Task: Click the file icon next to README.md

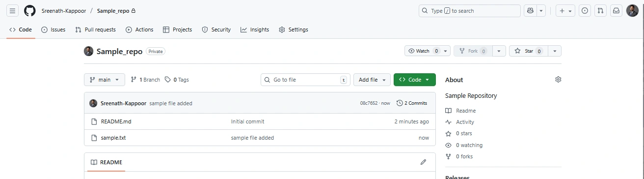Action: [94, 121]
